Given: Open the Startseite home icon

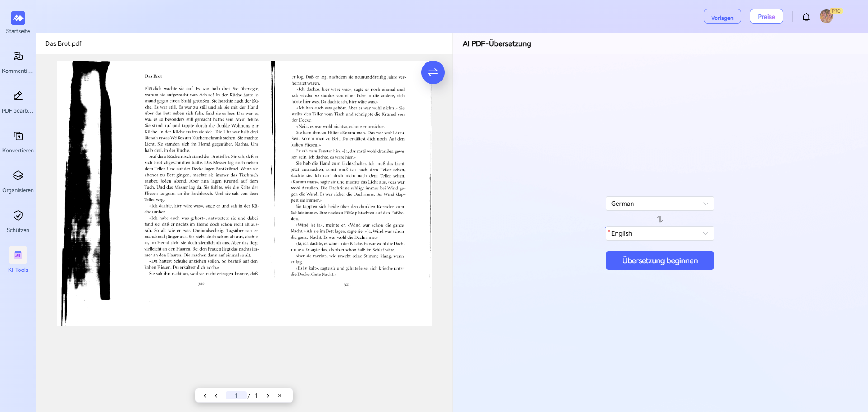Looking at the screenshot, I should point(18,18).
